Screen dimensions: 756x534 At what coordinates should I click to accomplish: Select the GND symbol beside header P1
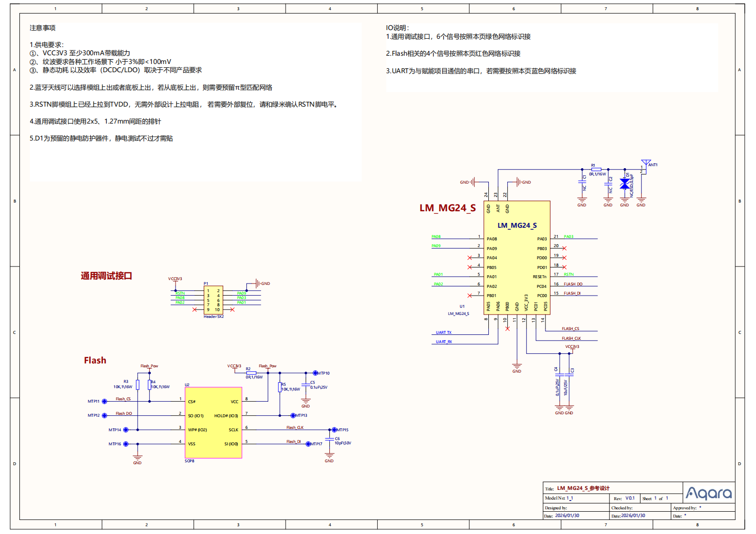click(x=262, y=283)
